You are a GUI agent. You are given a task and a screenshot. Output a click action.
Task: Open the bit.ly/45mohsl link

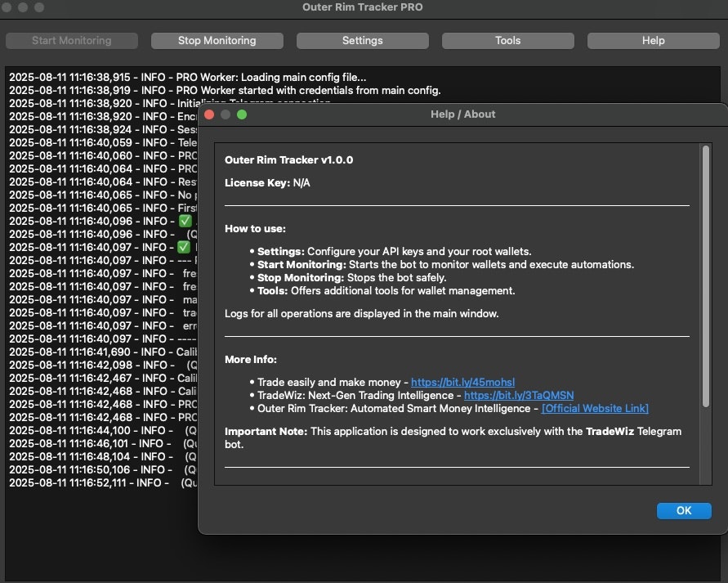click(x=462, y=382)
